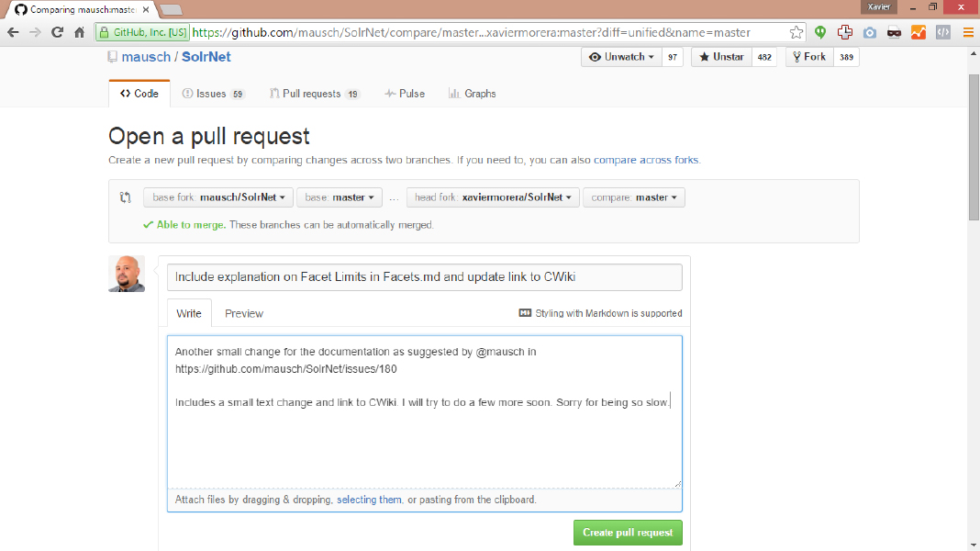The image size is (980, 551).
Task: Click the pull request title field
Action: [x=424, y=277]
